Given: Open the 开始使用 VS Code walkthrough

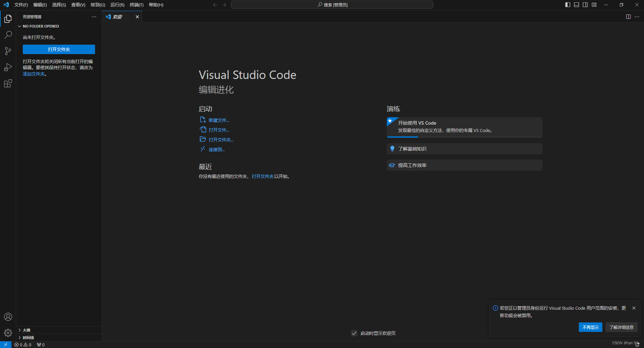Looking at the screenshot, I should point(464,127).
